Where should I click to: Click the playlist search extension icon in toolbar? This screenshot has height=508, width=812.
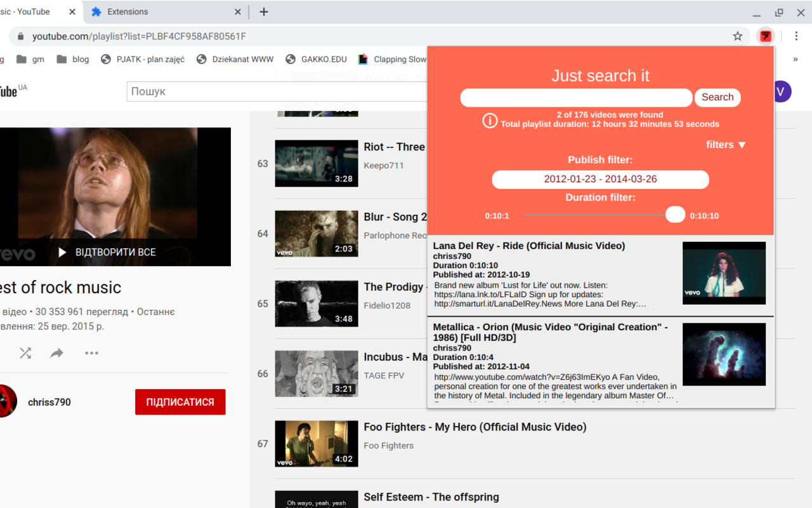click(x=766, y=36)
